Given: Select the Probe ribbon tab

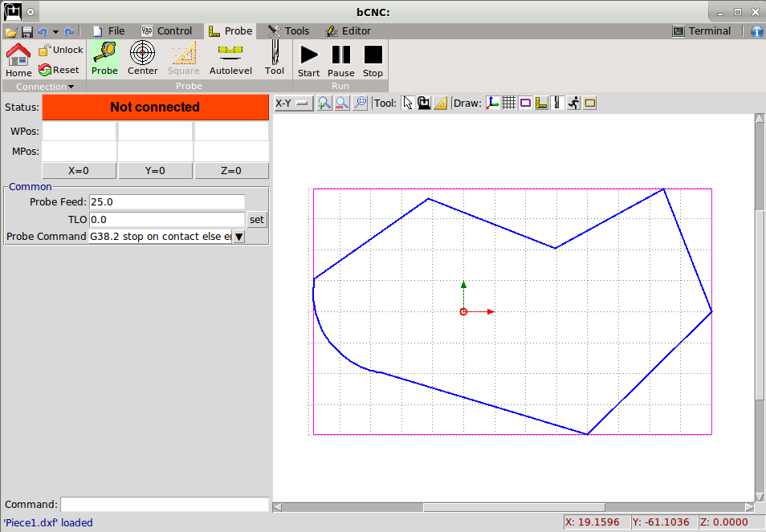Looking at the screenshot, I should [230, 31].
